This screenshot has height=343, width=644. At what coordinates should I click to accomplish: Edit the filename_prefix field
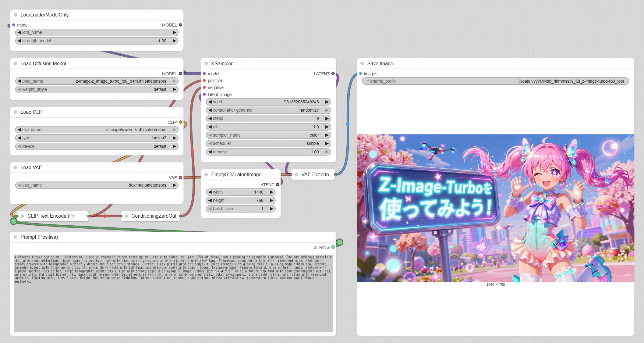[496, 81]
